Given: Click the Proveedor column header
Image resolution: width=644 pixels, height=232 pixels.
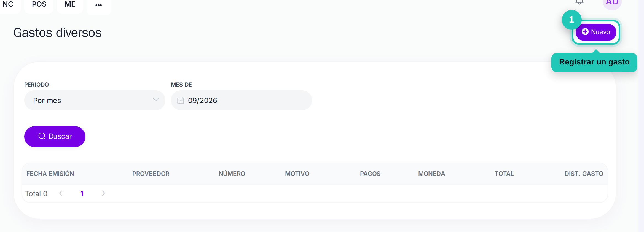Looking at the screenshot, I should [x=151, y=174].
